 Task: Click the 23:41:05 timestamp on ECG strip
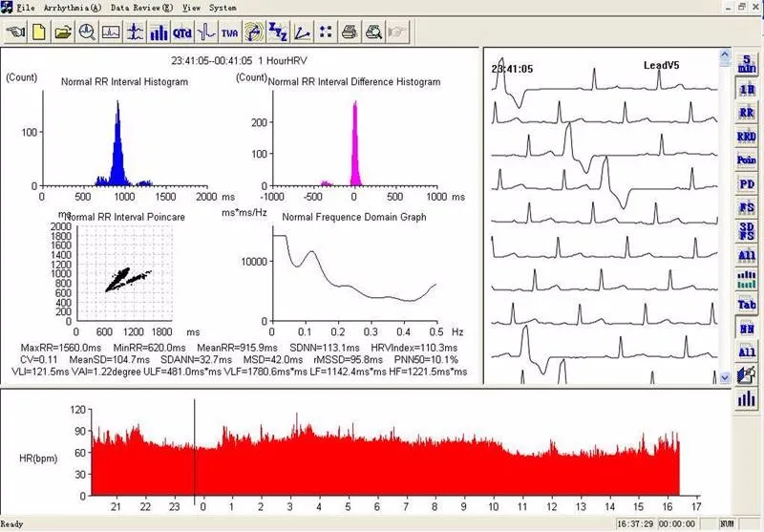(512, 69)
